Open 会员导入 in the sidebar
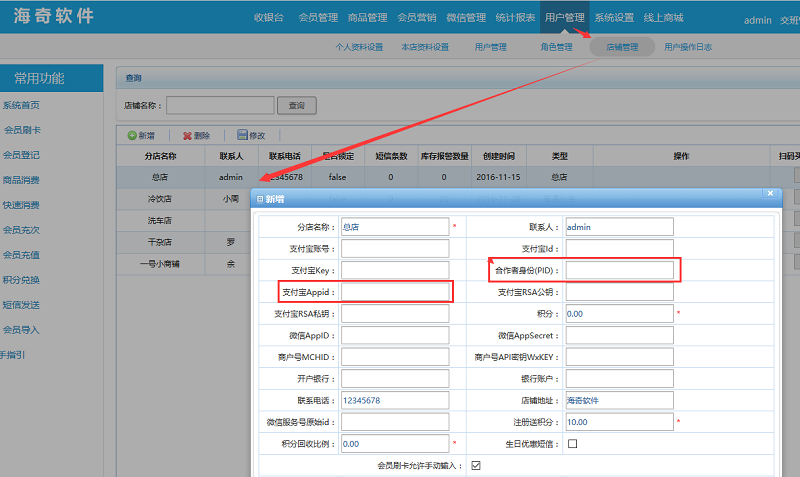 click(x=21, y=330)
